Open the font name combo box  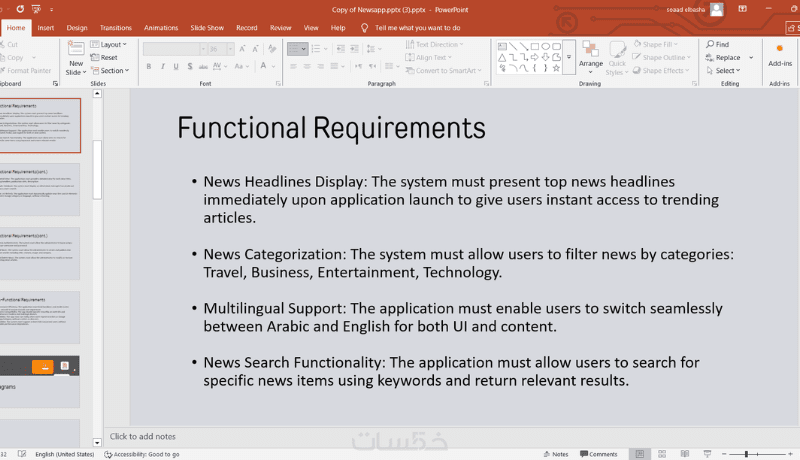(x=174, y=49)
